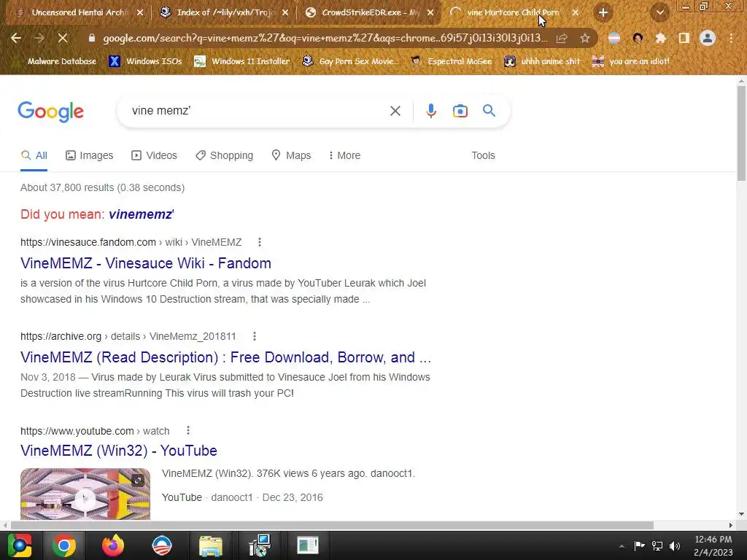Close the Index of /~lily/vxh tab
Image resolution: width=747 pixels, height=560 pixels.
coord(285,12)
